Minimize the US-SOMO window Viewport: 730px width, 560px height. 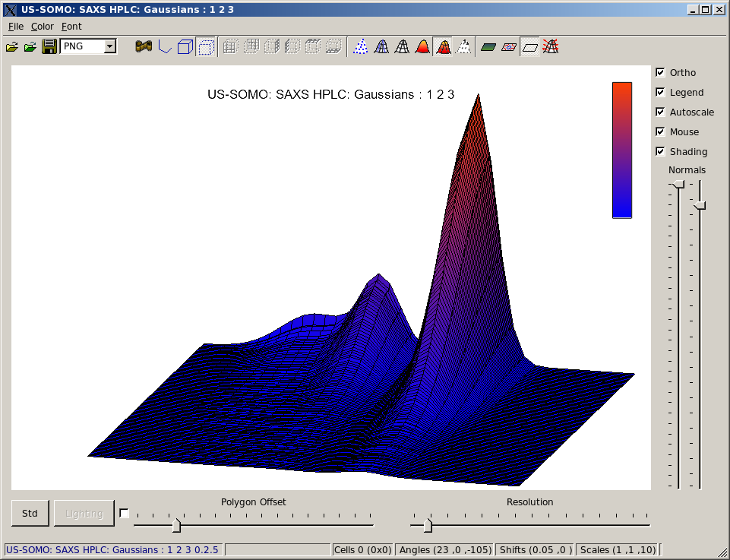[694, 9]
